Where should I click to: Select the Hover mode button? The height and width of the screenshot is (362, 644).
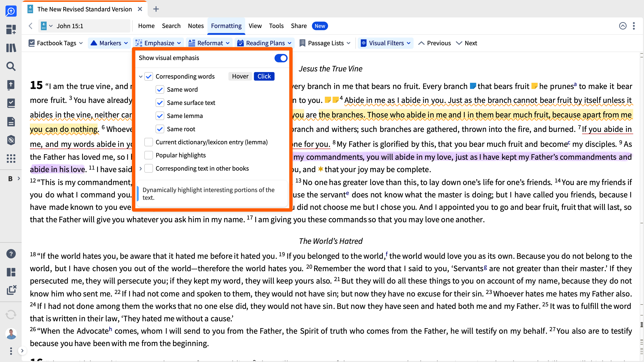[x=240, y=76]
